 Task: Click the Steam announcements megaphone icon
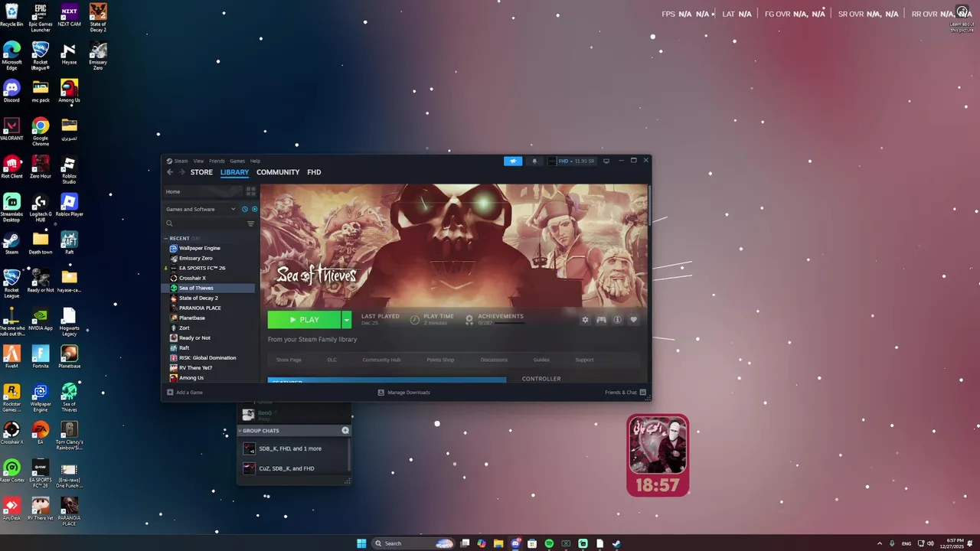513,161
